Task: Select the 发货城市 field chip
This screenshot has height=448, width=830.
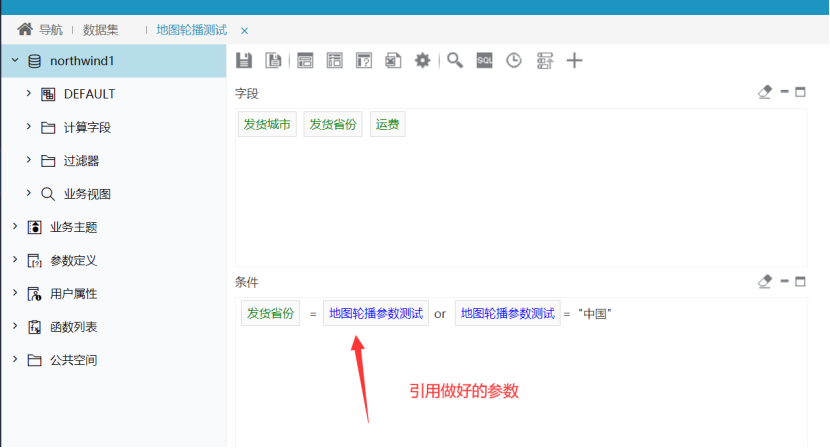Action: click(x=267, y=124)
